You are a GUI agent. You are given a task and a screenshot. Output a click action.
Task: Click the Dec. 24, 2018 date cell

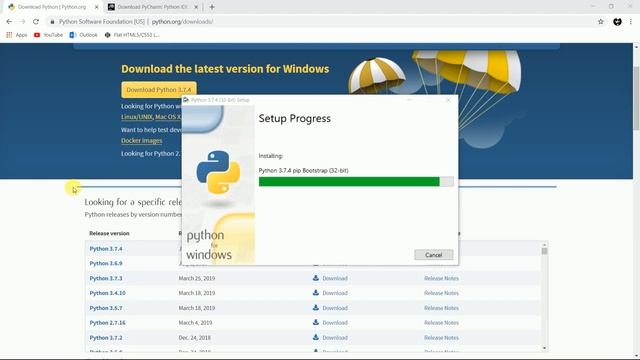196,338
